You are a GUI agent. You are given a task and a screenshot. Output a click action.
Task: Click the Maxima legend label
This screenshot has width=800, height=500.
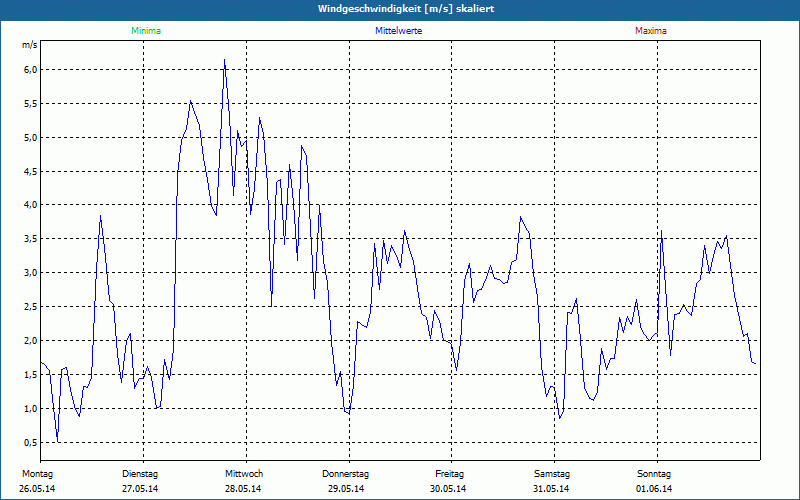click(x=651, y=31)
